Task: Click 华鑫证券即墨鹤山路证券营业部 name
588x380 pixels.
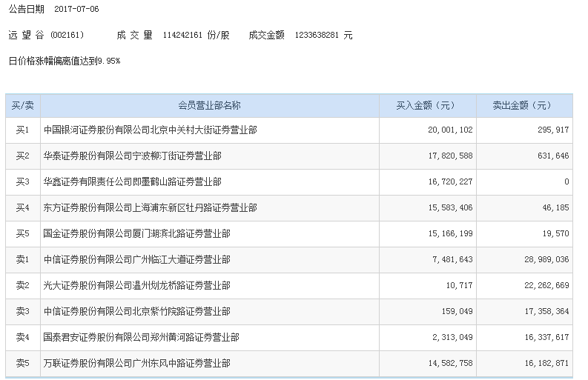Action: pos(133,181)
